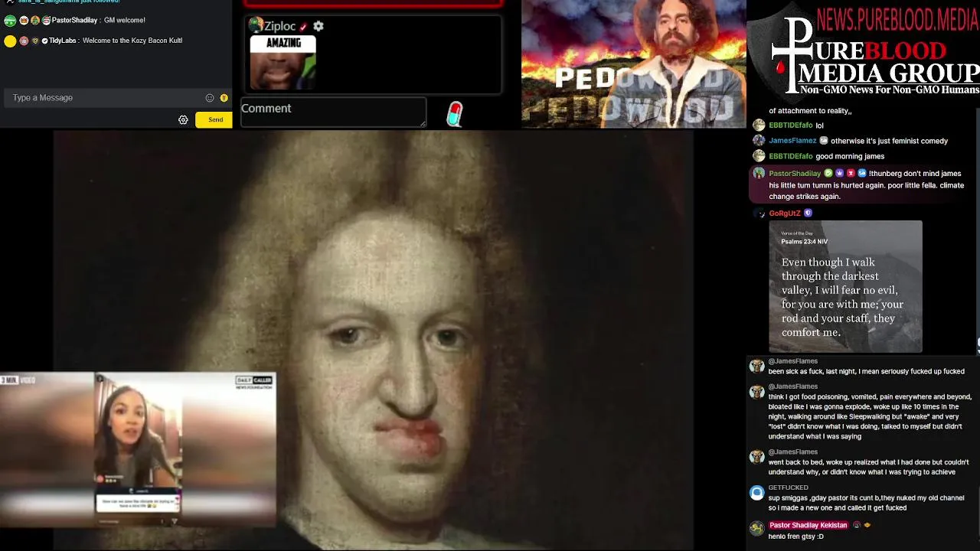Open emoji picker in message box

point(210,98)
